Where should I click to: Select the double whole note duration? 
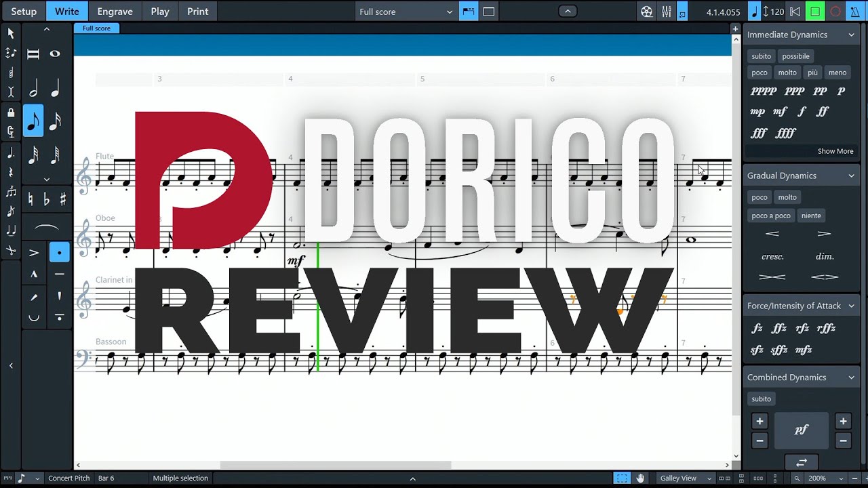pos(33,54)
